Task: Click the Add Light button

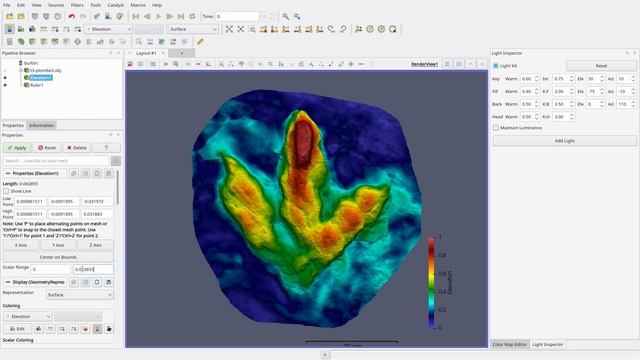Action: (x=564, y=141)
